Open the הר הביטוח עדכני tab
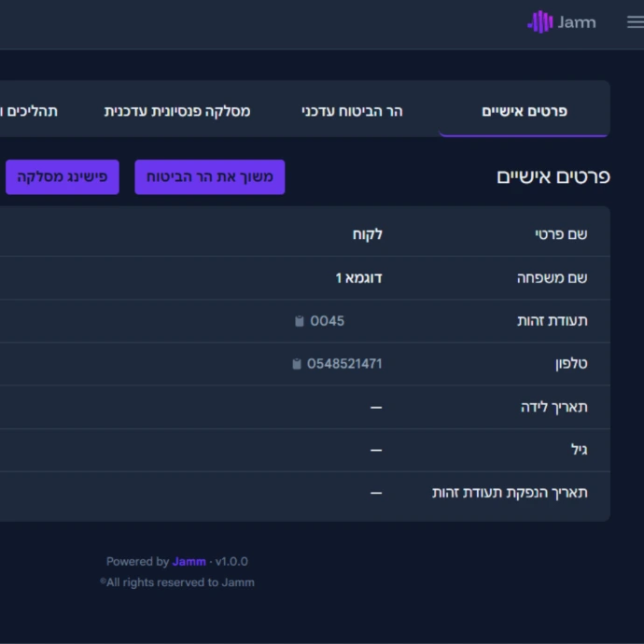This screenshot has width=644, height=644. click(x=352, y=111)
